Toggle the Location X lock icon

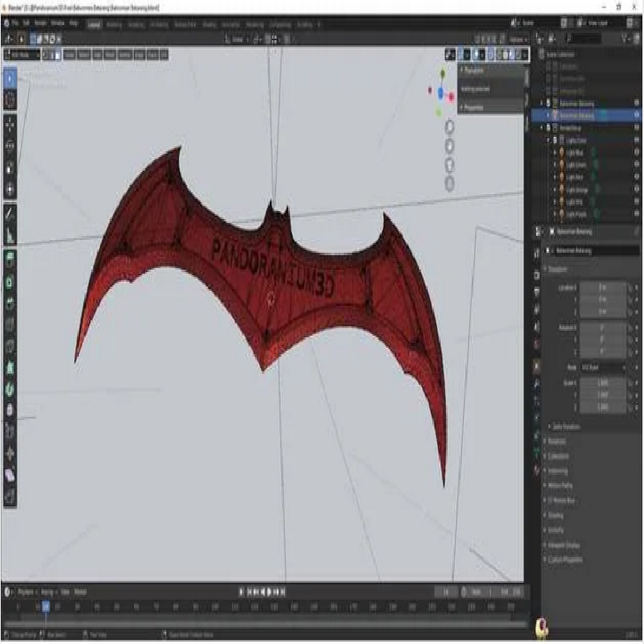630,287
